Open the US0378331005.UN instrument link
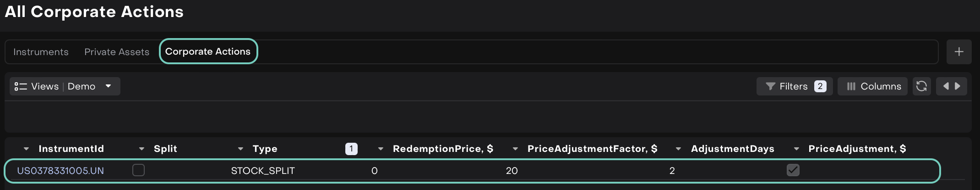The image size is (980, 190). (60, 171)
